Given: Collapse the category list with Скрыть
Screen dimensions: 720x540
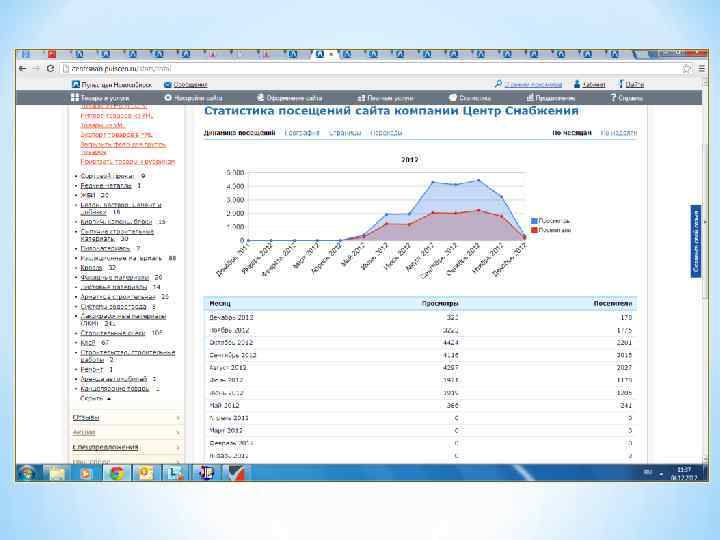Looking at the screenshot, I should point(95,398).
